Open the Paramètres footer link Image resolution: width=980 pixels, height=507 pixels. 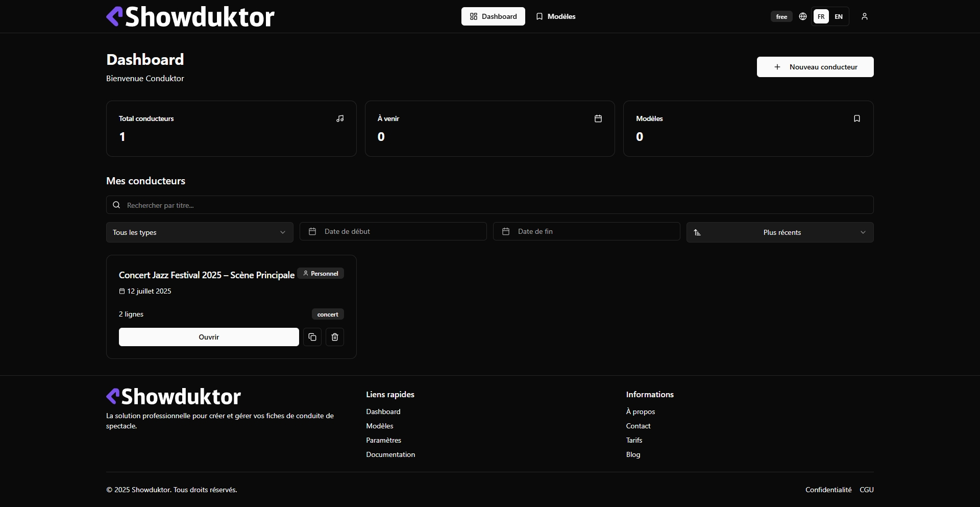point(384,440)
